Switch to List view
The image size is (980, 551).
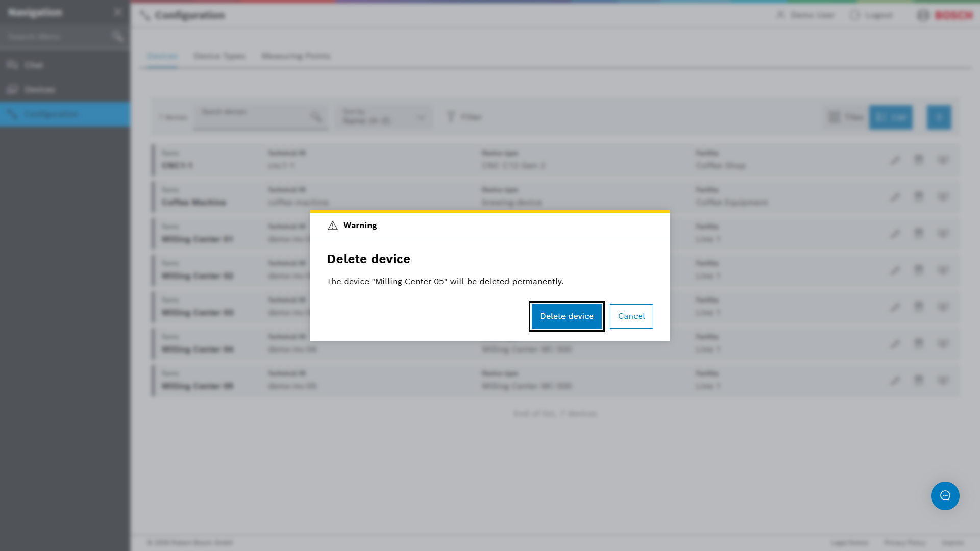tap(891, 117)
